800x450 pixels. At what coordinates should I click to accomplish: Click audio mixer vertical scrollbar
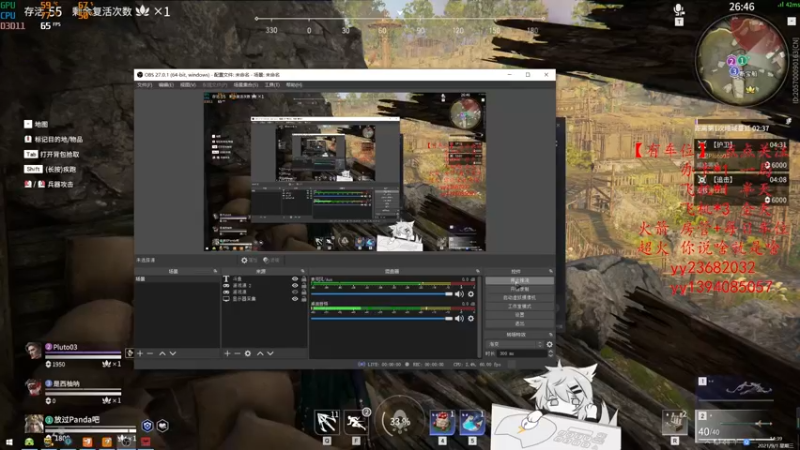[480, 316]
